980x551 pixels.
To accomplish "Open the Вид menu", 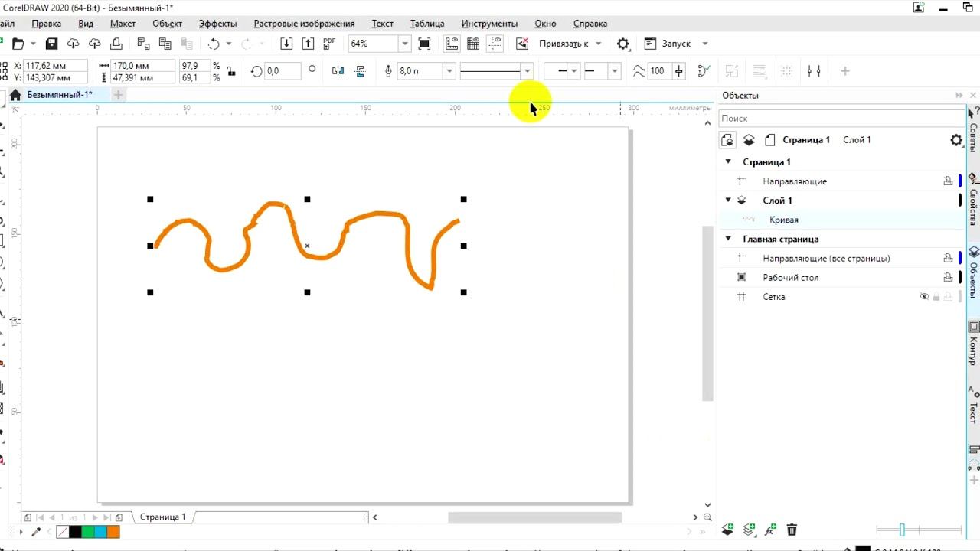I will [x=86, y=24].
